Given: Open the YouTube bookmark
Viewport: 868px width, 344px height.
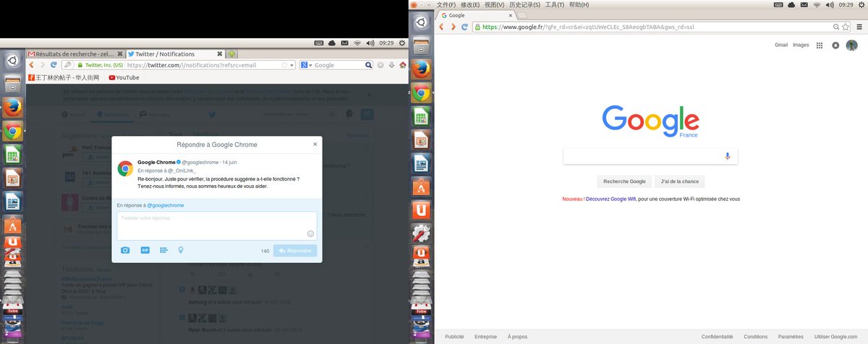Looking at the screenshot, I should (124, 77).
